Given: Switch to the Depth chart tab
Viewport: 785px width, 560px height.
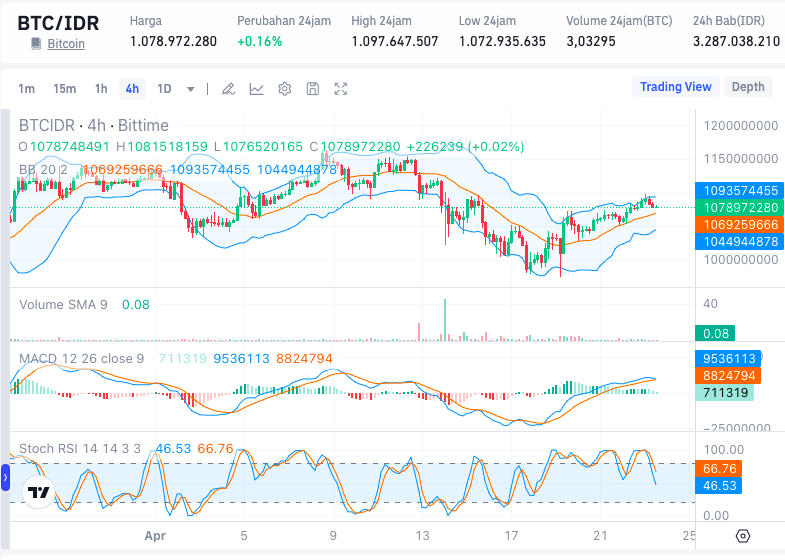Looking at the screenshot, I should point(748,87).
